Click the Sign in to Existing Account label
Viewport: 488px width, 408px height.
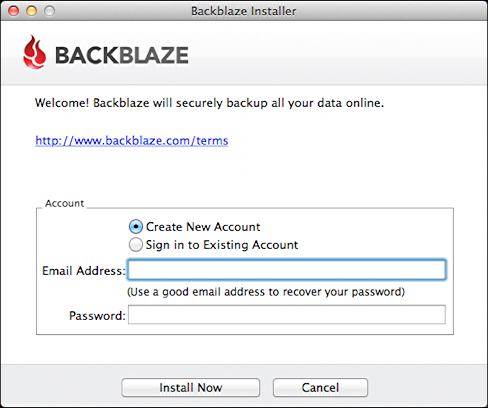(222, 245)
